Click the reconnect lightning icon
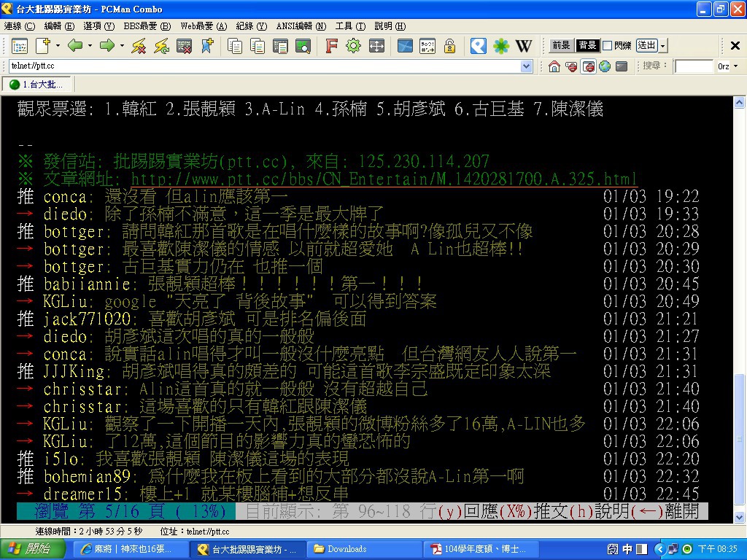Screen dimensions: 747x560 point(161,46)
